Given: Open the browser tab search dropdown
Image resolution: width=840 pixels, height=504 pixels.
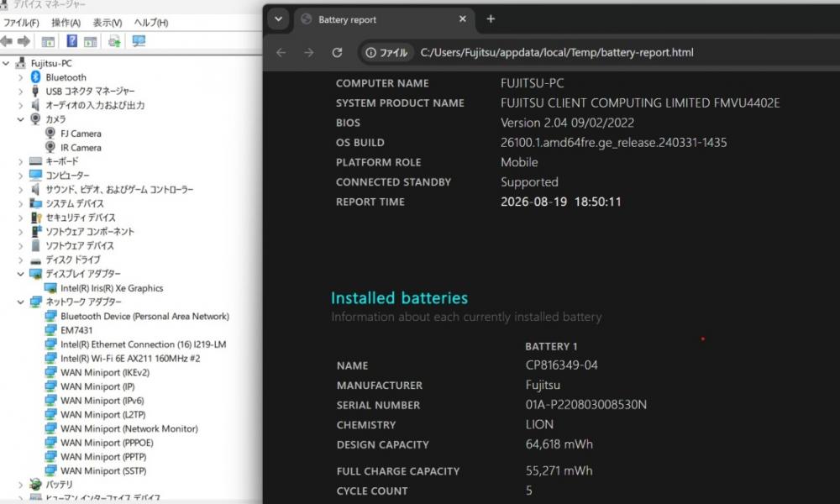Looking at the screenshot, I should click(x=279, y=19).
